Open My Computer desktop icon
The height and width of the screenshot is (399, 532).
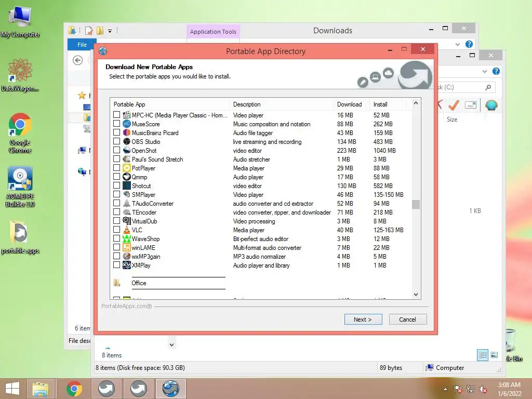20,21
